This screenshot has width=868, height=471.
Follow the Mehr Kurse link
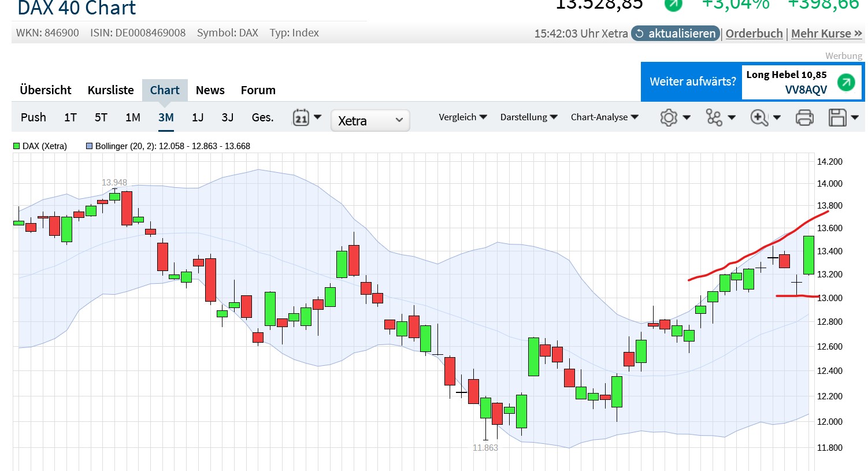click(x=826, y=34)
